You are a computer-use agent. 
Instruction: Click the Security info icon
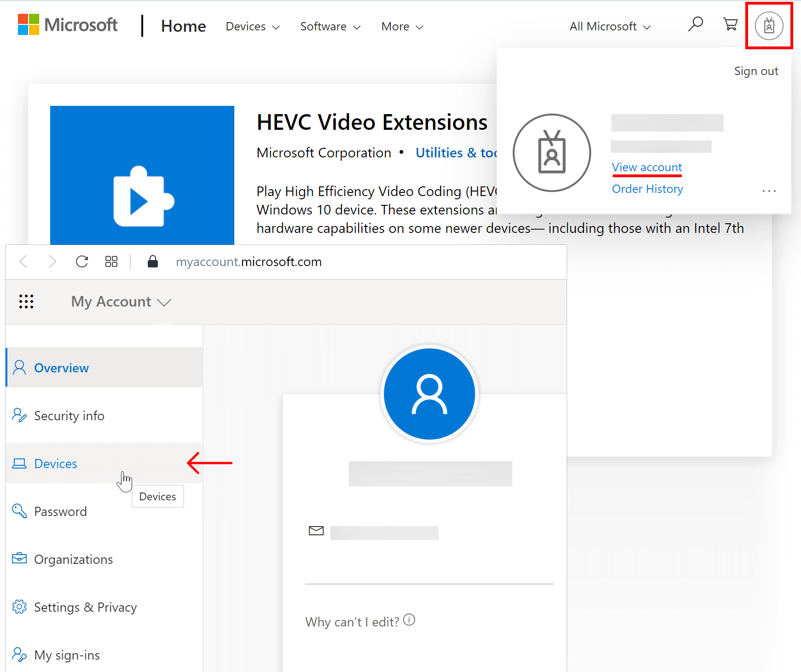point(19,415)
